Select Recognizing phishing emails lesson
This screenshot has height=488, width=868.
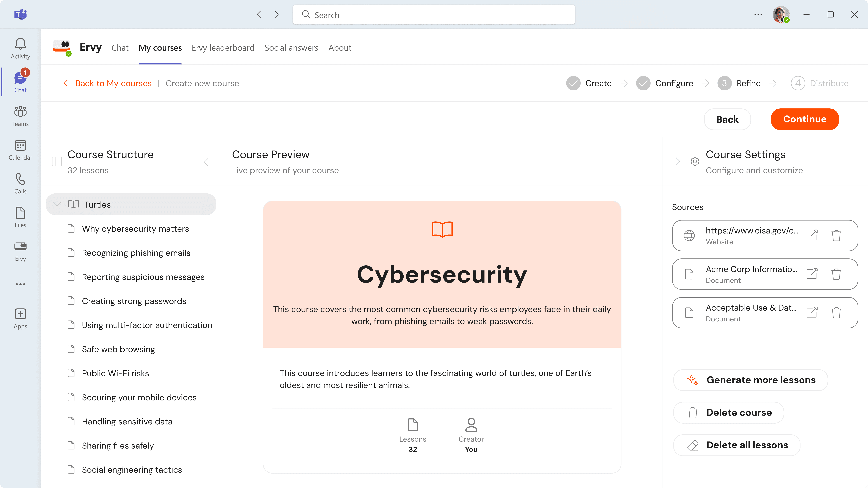pyautogui.click(x=136, y=253)
